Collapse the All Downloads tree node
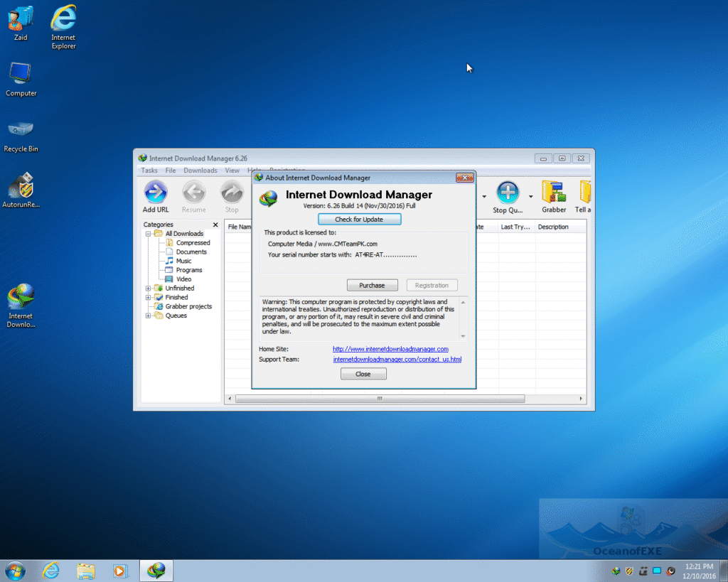 (x=148, y=234)
